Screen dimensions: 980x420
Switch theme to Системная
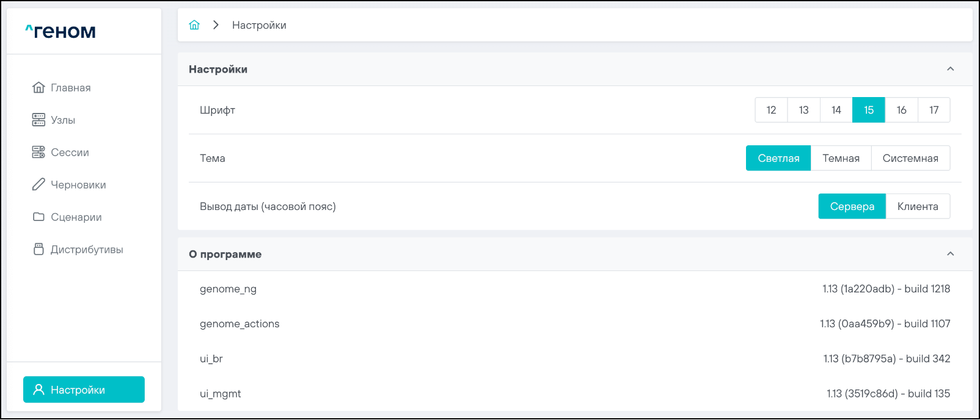[910, 158]
